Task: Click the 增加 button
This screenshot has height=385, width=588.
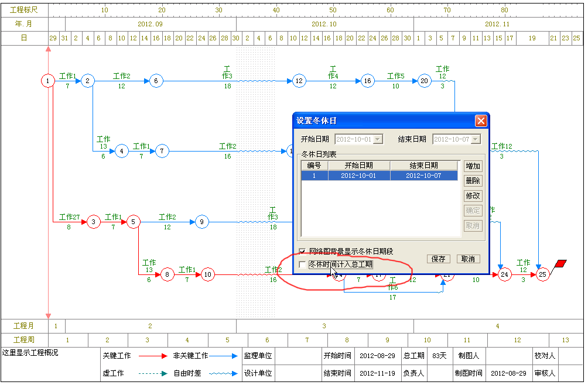Action: (x=473, y=166)
